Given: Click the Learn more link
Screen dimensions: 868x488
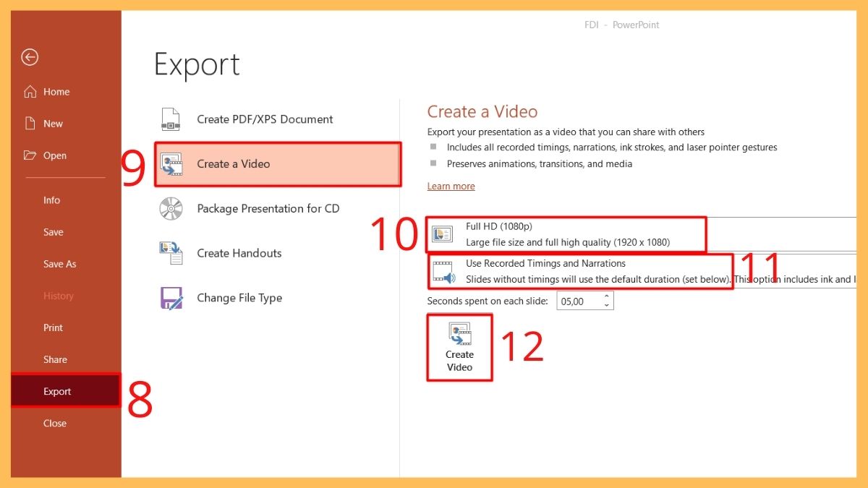Looking at the screenshot, I should 451,186.
